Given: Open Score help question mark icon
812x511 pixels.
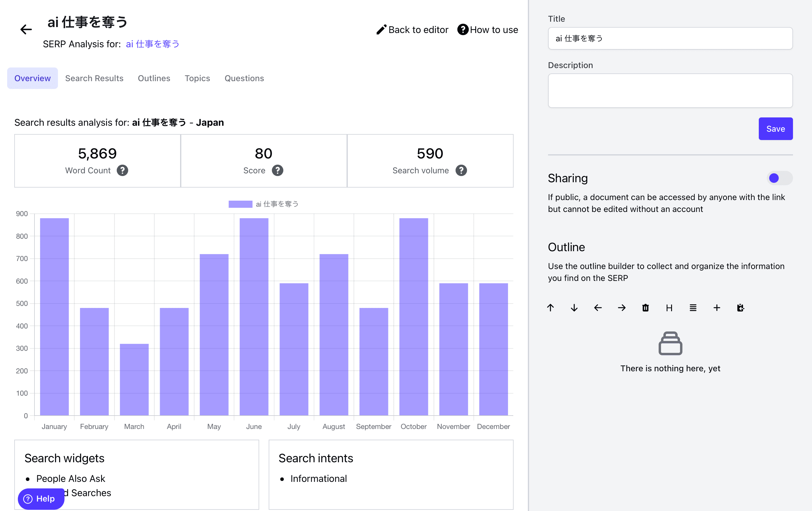Looking at the screenshot, I should pos(277,170).
